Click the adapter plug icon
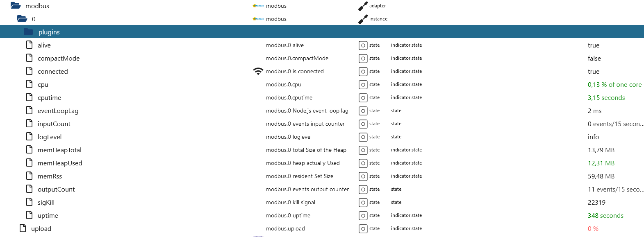 click(x=363, y=6)
